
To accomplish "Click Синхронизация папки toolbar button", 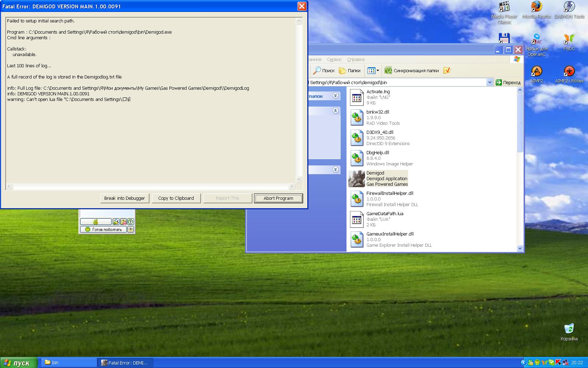I will 412,70.
